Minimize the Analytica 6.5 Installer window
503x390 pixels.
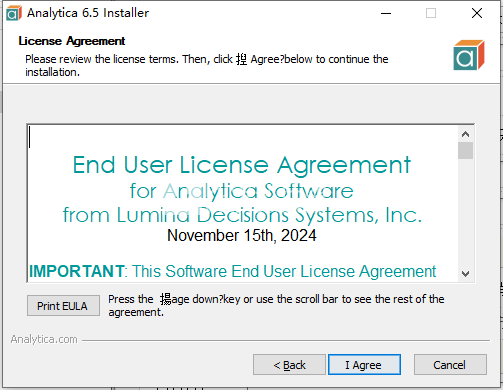386,13
